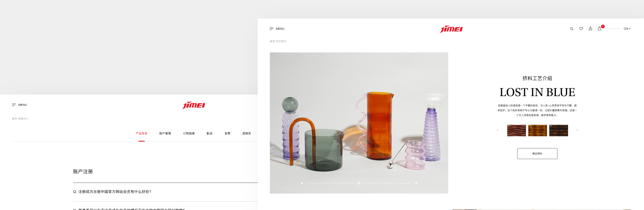
Task: Show previous swatch with left chevron
Action: tap(497, 130)
